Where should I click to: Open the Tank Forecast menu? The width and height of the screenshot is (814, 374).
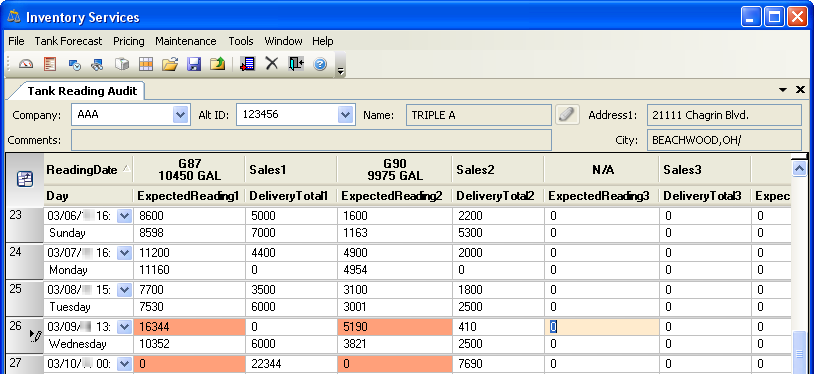click(69, 41)
